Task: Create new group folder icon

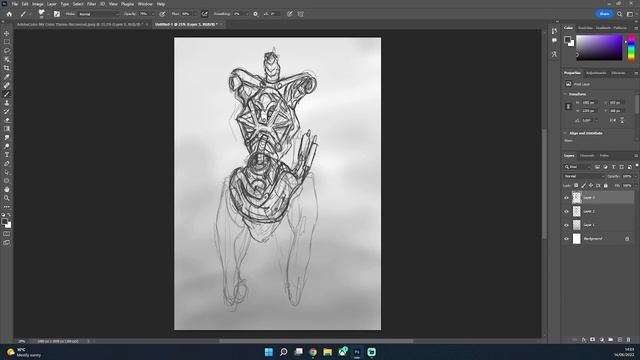Action: (611, 340)
